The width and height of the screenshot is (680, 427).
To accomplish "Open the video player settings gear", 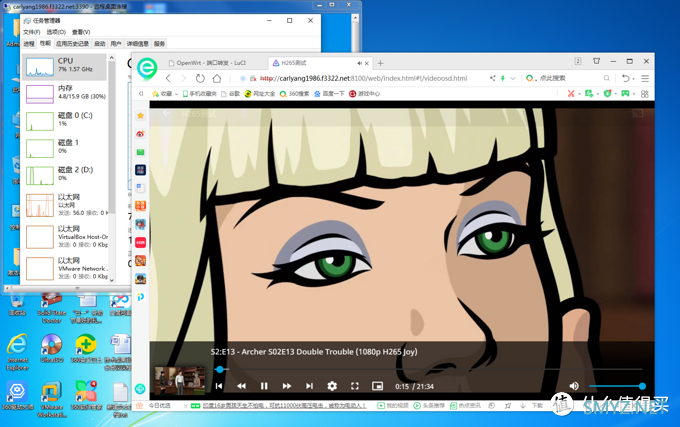I will click(332, 386).
